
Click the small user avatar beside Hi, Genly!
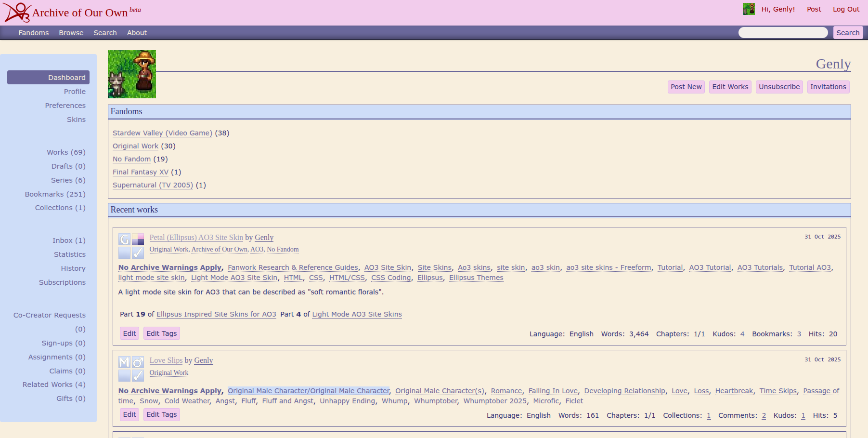748,9
